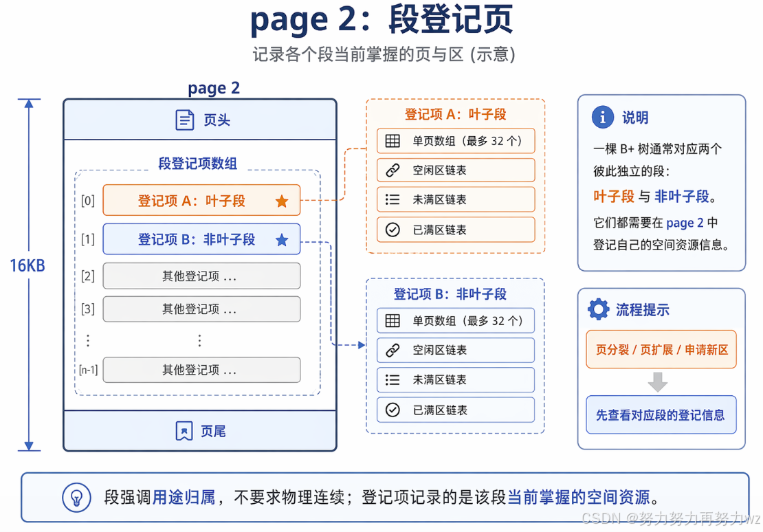763x532 pixels.
Task: Click the 页头 header section
Action: click(x=200, y=120)
